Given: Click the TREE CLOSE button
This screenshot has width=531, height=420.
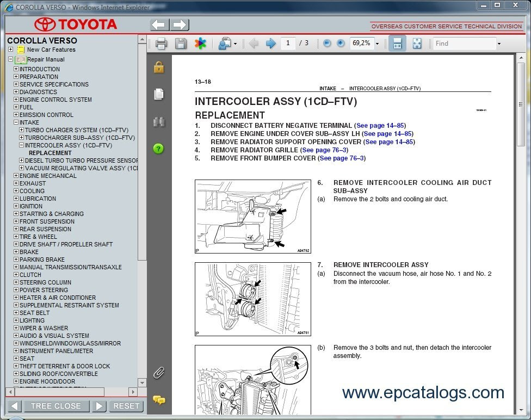Looking at the screenshot, I should coord(56,406).
